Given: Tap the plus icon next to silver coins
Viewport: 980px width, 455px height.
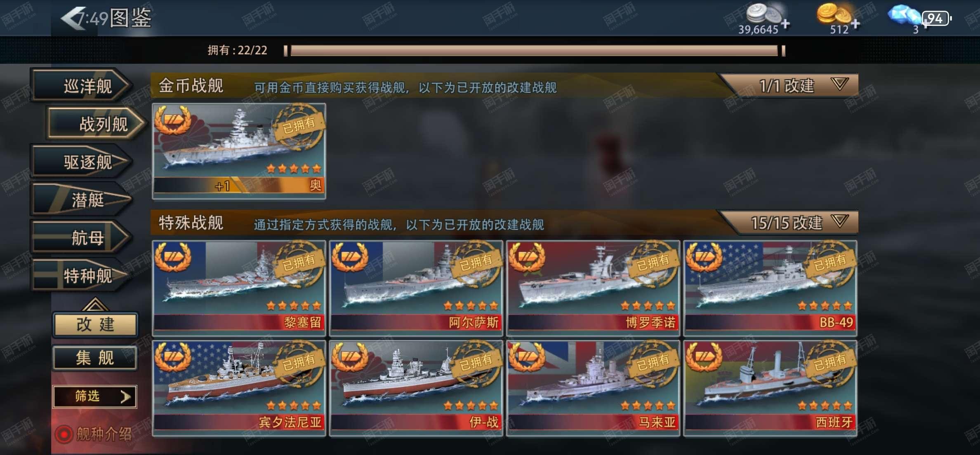Looking at the screenshot, I should tap(785, 24).
